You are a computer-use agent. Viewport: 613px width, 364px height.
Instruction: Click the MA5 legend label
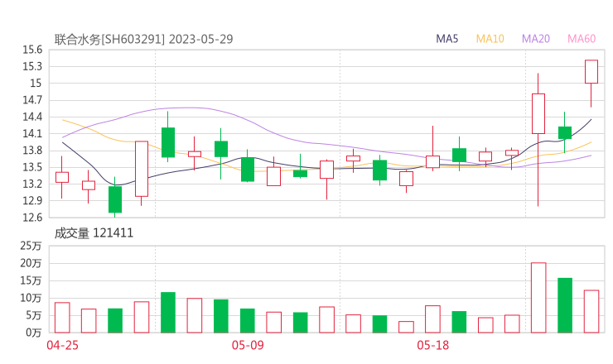click(446, 39)
